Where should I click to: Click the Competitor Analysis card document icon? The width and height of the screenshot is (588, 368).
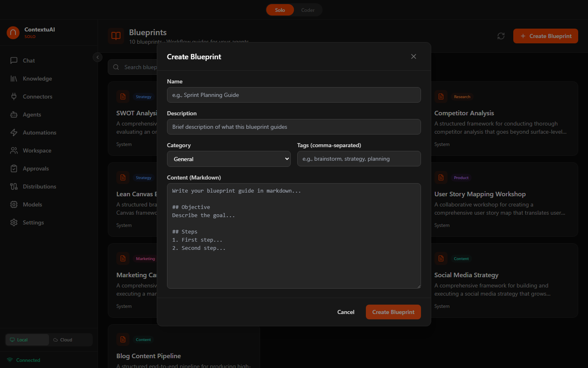pyautogui.click(x=441, y=96)
